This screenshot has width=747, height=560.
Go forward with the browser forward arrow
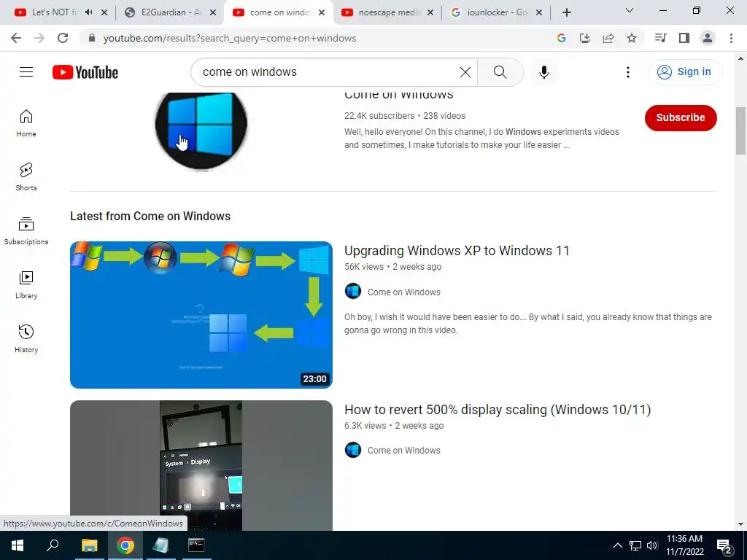(39, 38)
